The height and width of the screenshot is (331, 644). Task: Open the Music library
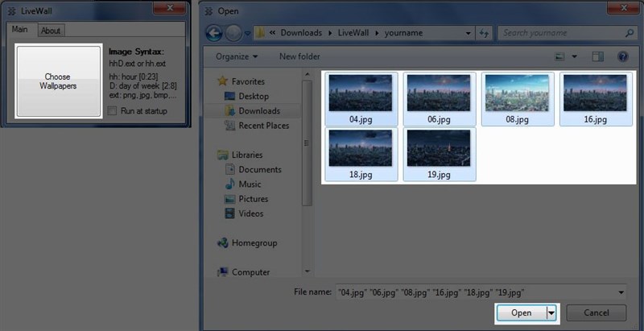coord(250,184)
